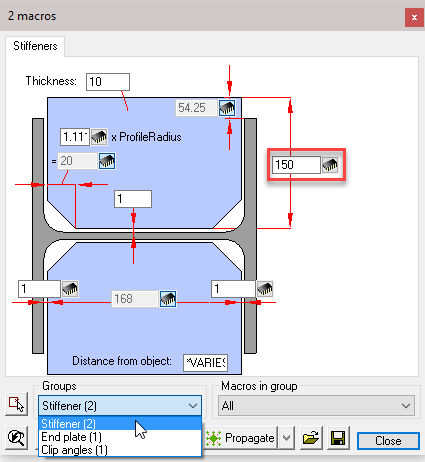The width and height of the screenshot is (425, 462).
Task: Click the select-object icon left of Groups
Action: (x=16, y=404)
